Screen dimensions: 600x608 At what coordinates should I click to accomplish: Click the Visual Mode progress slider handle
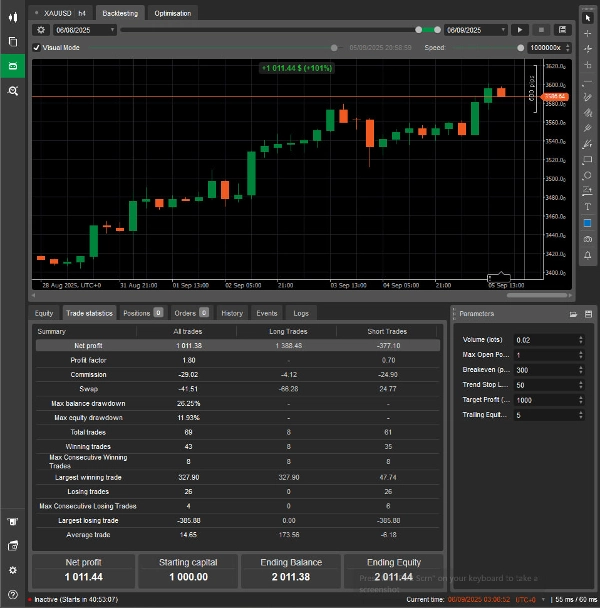334,48
